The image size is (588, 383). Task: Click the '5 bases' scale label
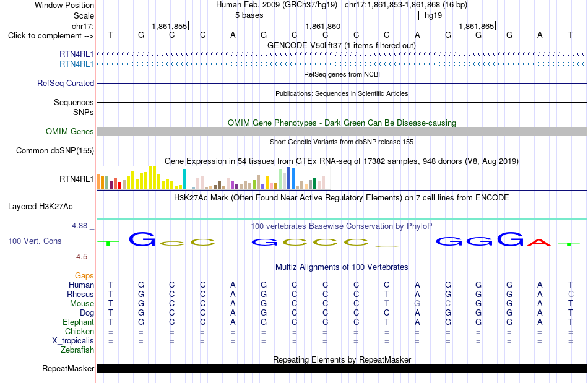pyautogui.click(x=249, y=15)
